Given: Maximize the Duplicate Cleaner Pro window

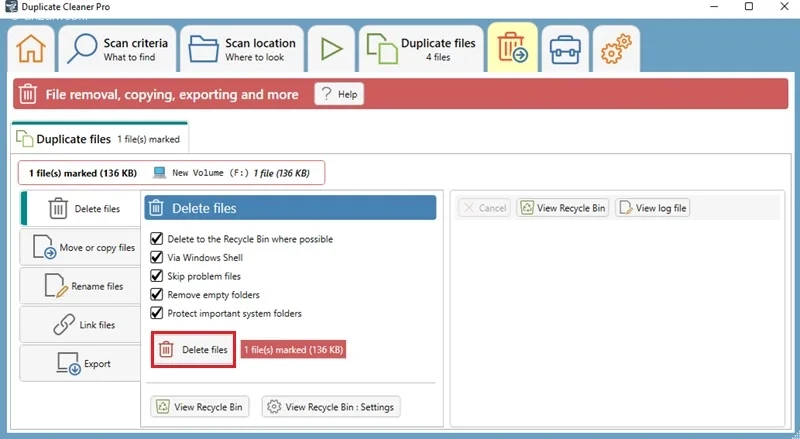Looking at the screenshot, I should [x=749, y=6].
